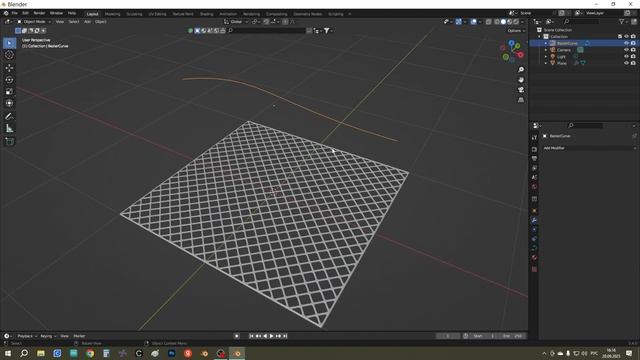Viewport: 640px width, 360px height.
Task: Select the Scale tool
Action: point(9,91)
